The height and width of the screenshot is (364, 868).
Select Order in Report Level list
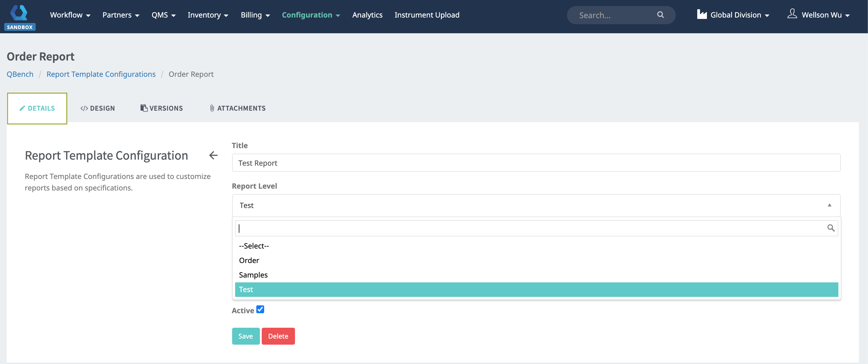[249, 260]
